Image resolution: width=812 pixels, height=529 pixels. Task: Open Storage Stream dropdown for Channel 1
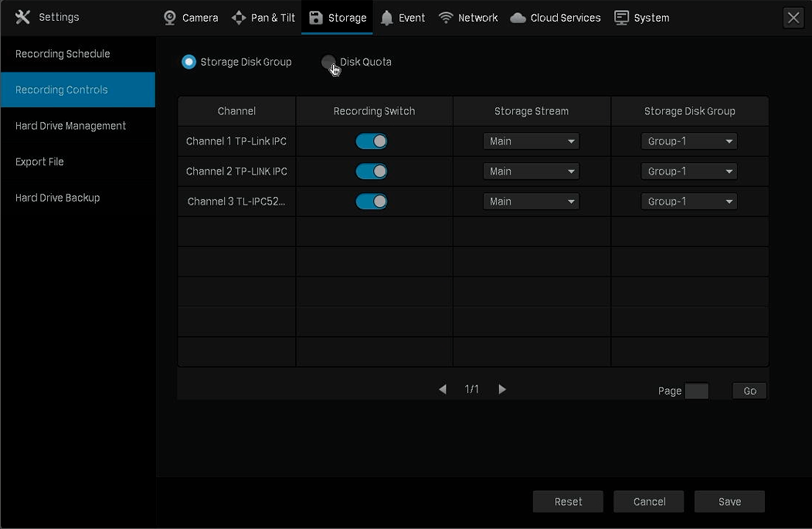[x=532, y=141]
